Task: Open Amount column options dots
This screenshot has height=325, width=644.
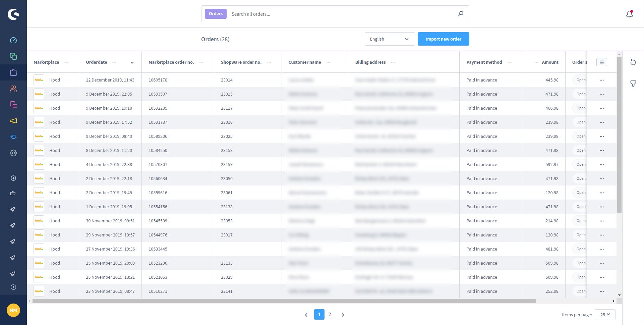Action: (536, 62)
